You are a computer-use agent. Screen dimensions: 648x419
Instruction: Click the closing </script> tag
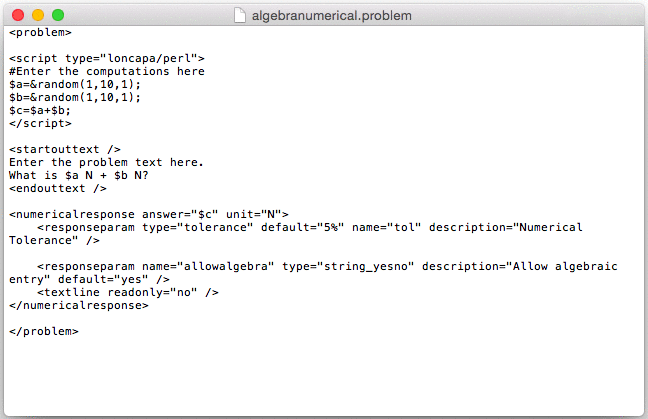point(40,124)
